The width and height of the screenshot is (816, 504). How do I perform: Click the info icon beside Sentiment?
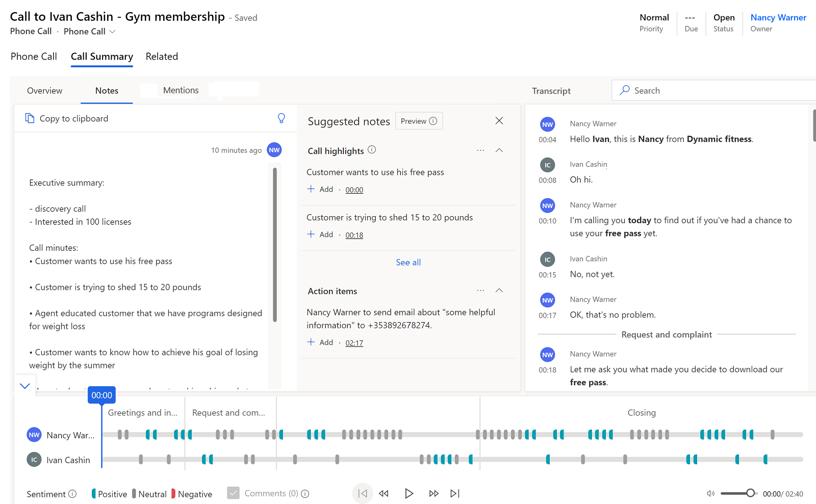click(x=73, y=494)
